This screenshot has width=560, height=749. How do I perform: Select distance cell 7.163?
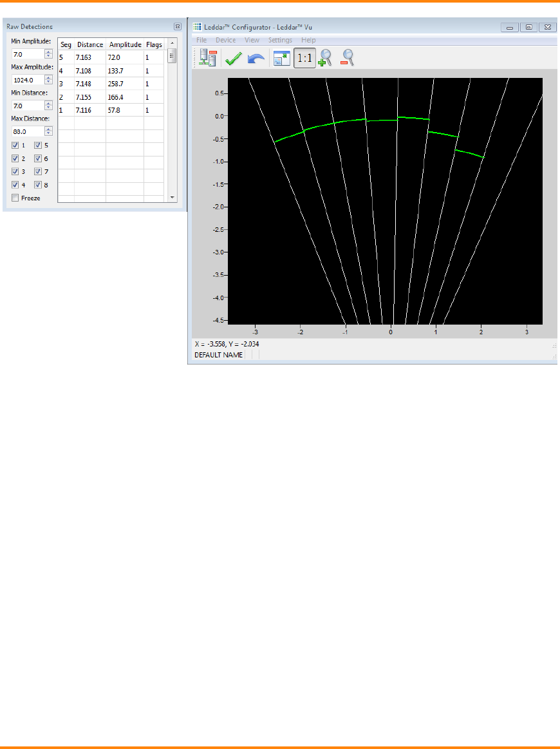89,57
